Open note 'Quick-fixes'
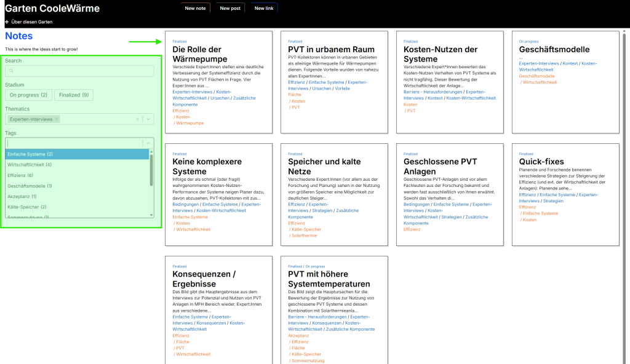This screenshot has height=364, width=630. (x=541, y=162)
